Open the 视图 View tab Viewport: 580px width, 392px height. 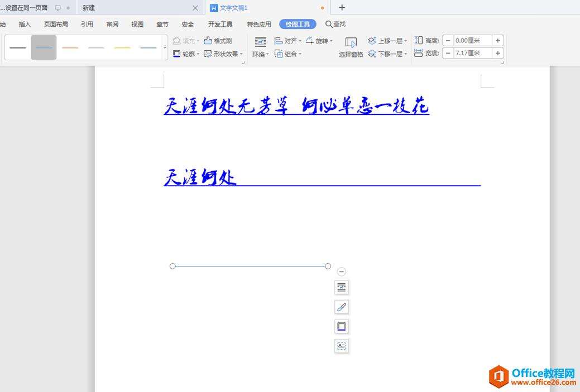pos(137,25)
